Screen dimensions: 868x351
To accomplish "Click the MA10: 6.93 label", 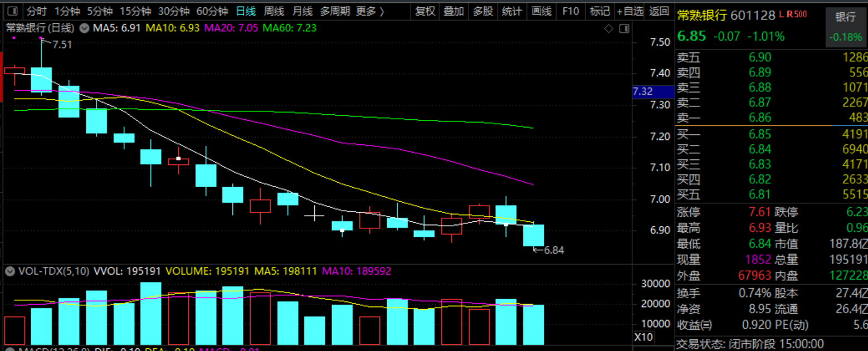I will (x=172, y=28).
